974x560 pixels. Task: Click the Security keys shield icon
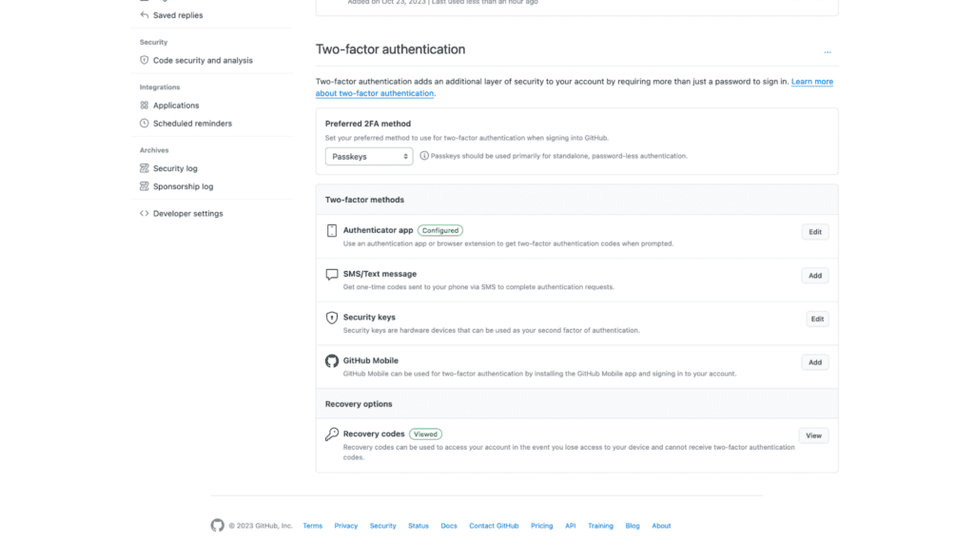pyautogui.click(x=333, y=317)
